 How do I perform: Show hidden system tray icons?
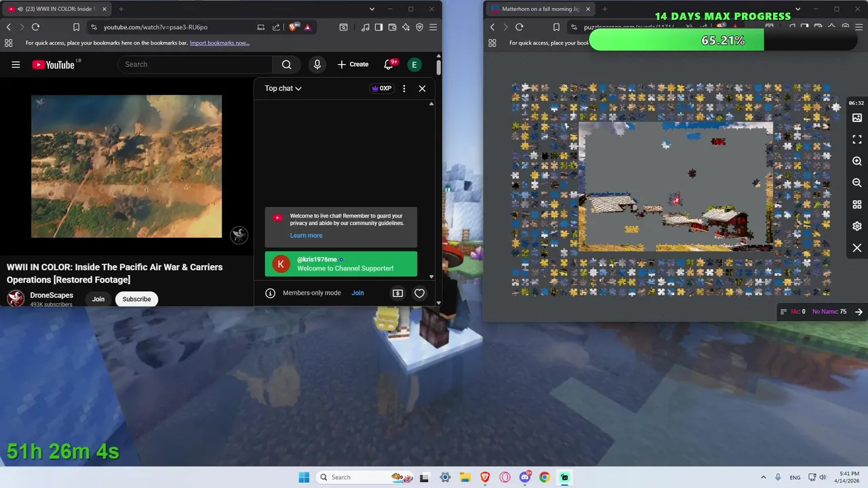pos(763,477)
